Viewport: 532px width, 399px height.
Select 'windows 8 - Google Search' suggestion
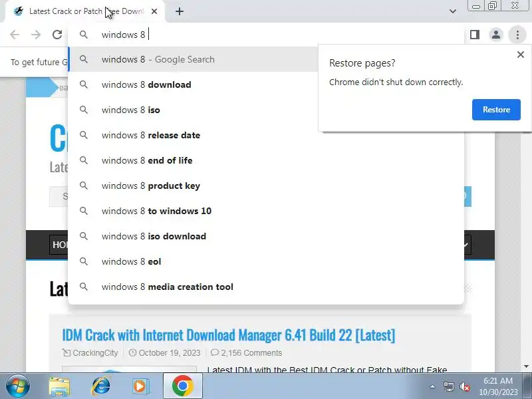(193, 59)
